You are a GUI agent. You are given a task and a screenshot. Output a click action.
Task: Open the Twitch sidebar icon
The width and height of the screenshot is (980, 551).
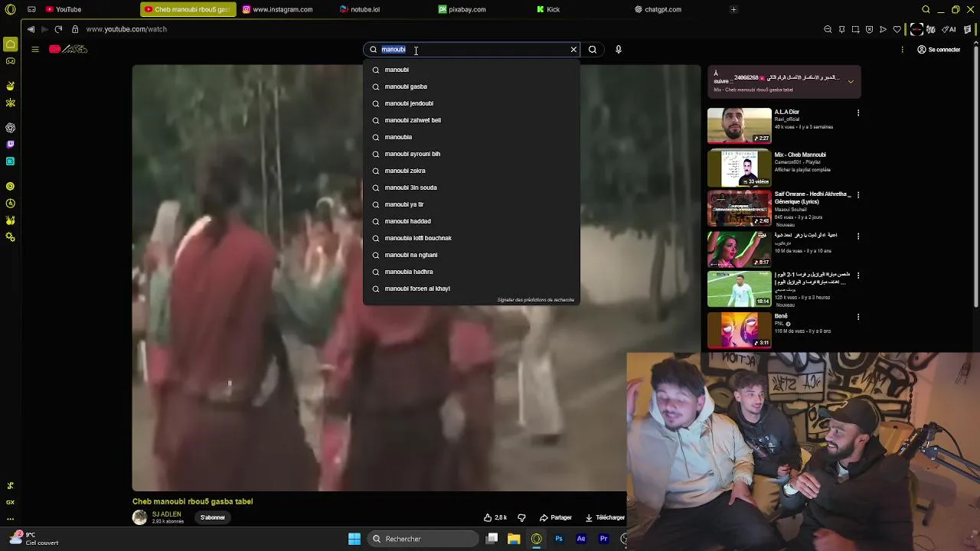pos(10,144)
